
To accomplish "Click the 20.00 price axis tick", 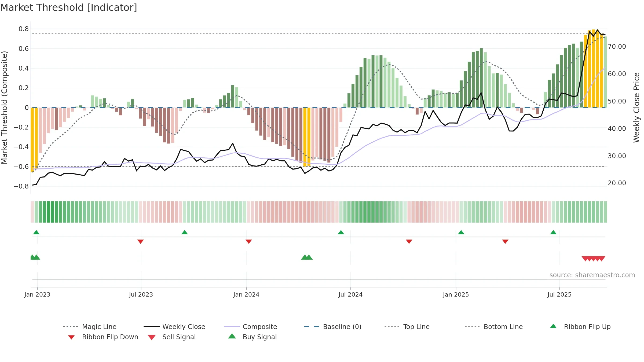I will 617,183.
